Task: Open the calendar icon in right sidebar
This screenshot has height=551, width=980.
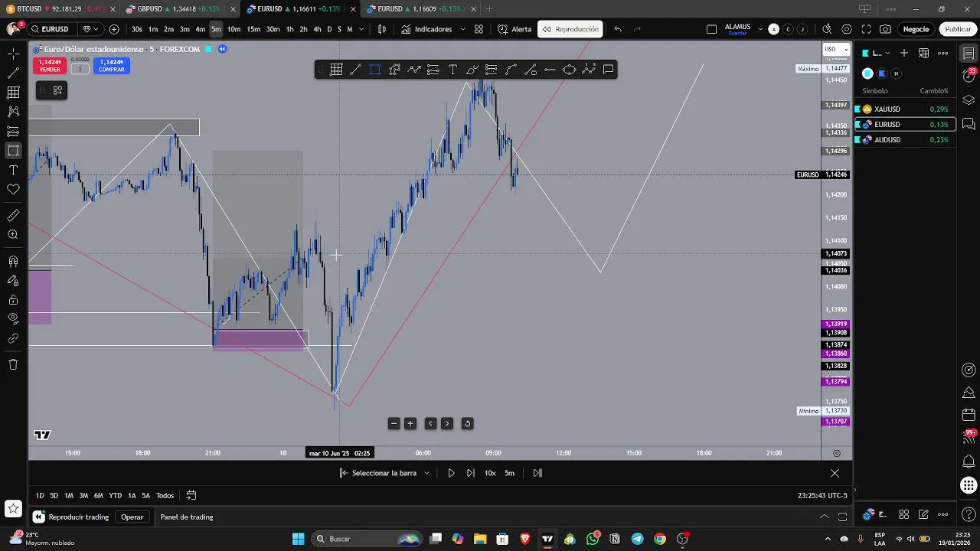Action: tap(969, 415)
